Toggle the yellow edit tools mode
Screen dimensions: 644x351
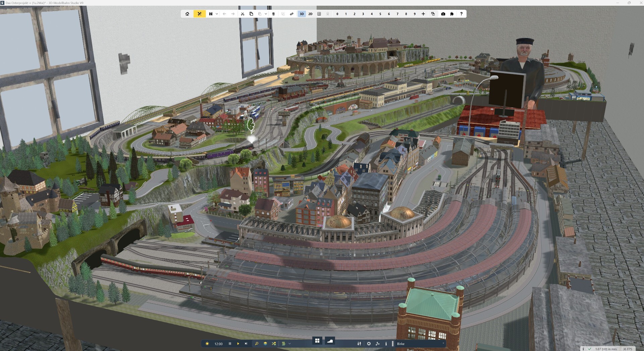200,14
